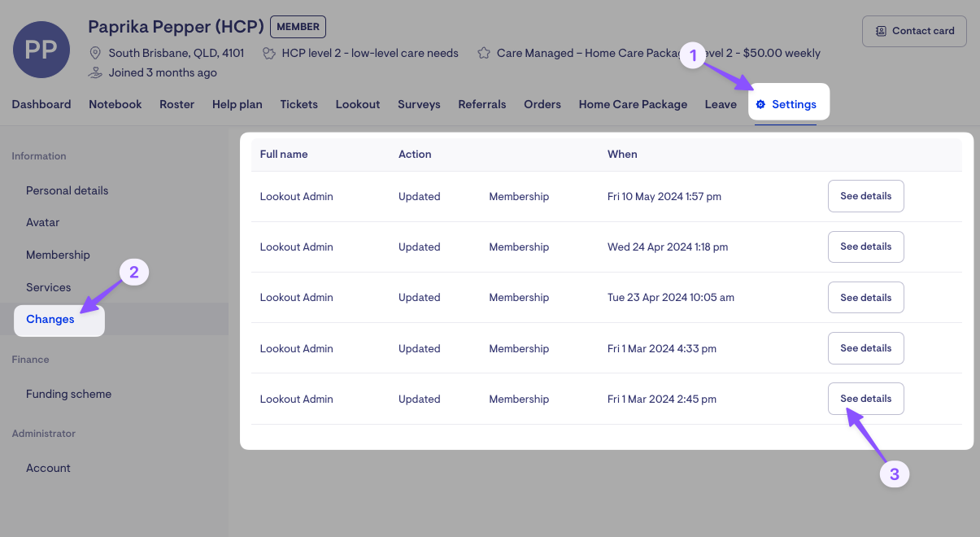
Task: Switch to the Dashboard tab
Action: pos(41,104)
